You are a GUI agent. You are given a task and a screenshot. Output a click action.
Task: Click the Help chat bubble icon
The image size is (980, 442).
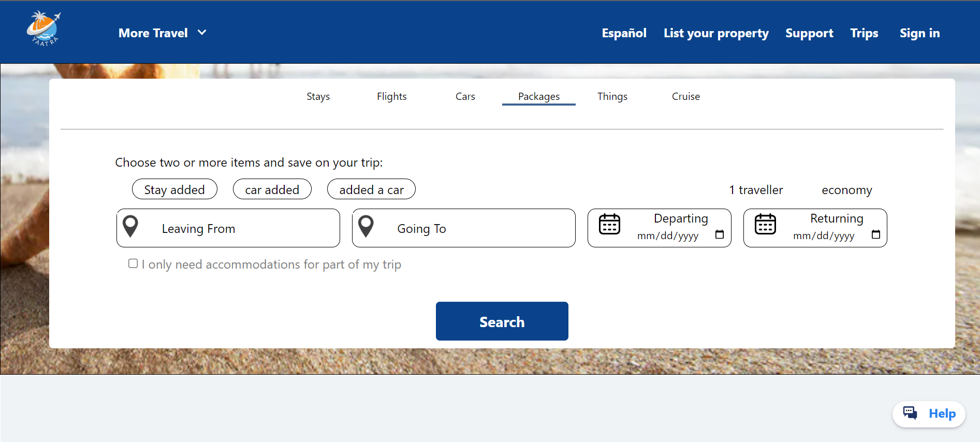[x=910, y=413]
